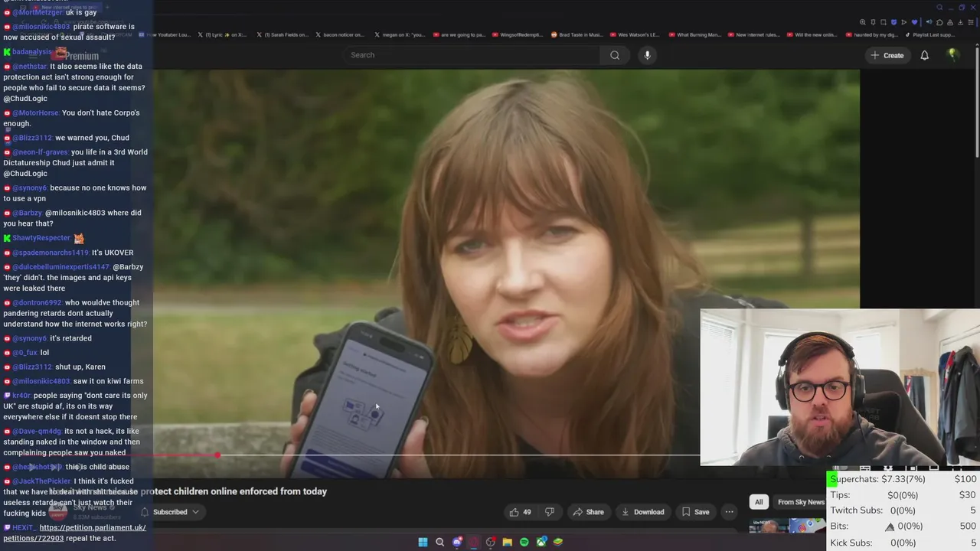Switch to "Brad Taste in Musi..." tab
This screenshot has width=980, height=551.
tap(577, 34)
